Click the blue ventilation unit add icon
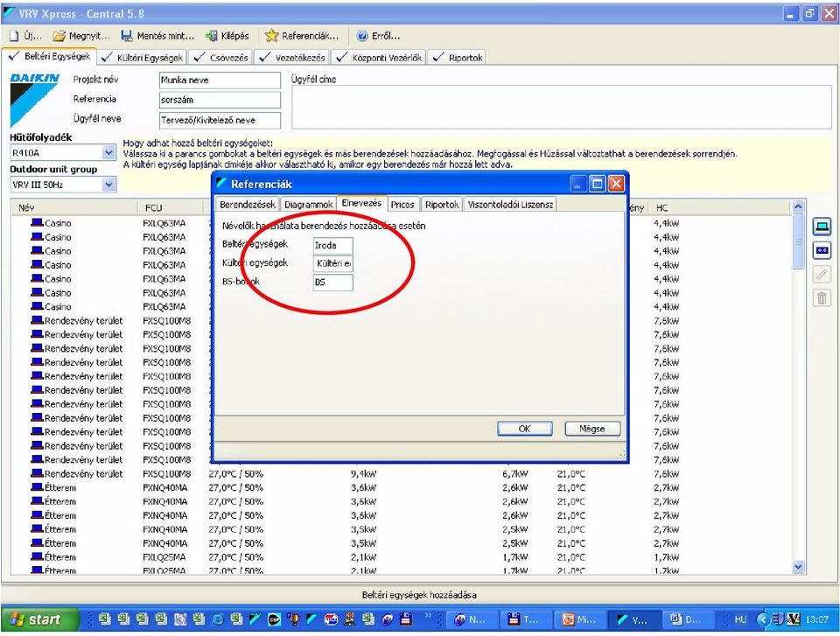Viewport: 840px width, 636px height. (x=822, y=250)
